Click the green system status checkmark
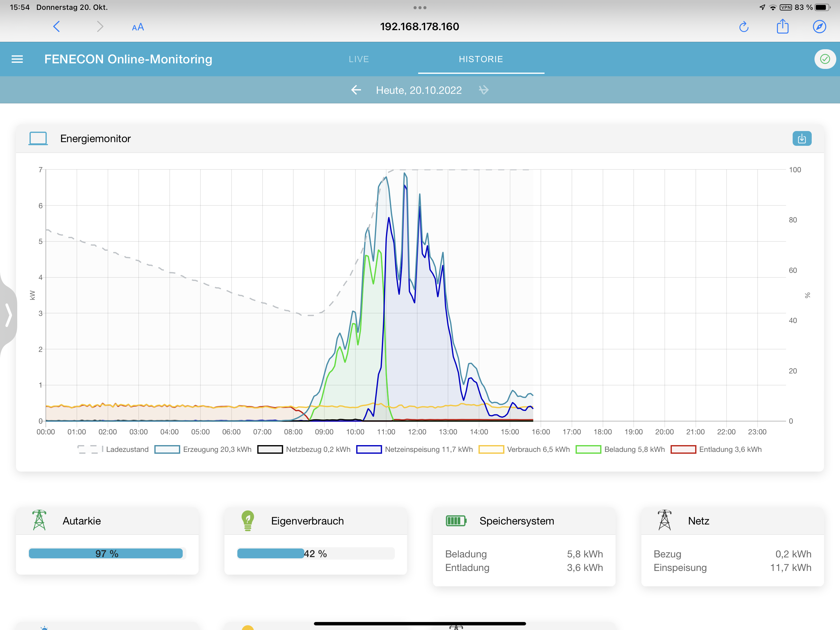 click(824, 59)
